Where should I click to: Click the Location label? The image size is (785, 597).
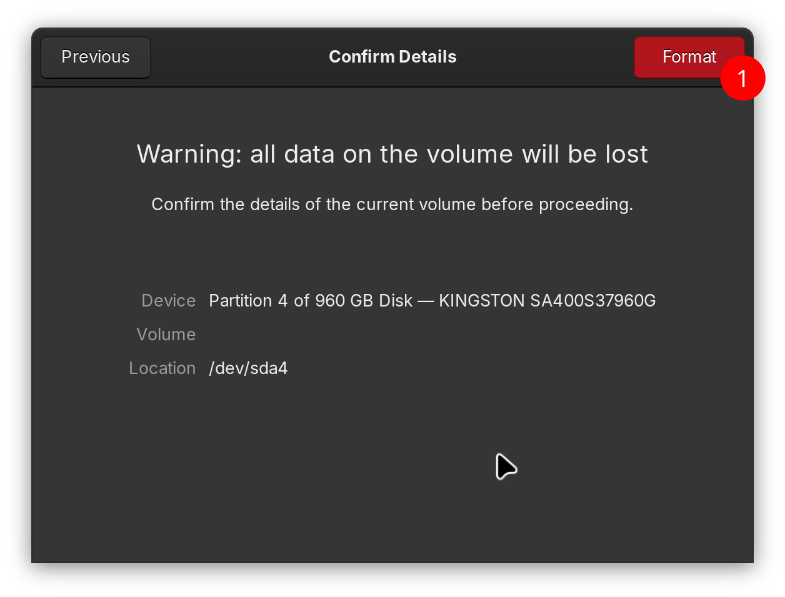[162, 368]
